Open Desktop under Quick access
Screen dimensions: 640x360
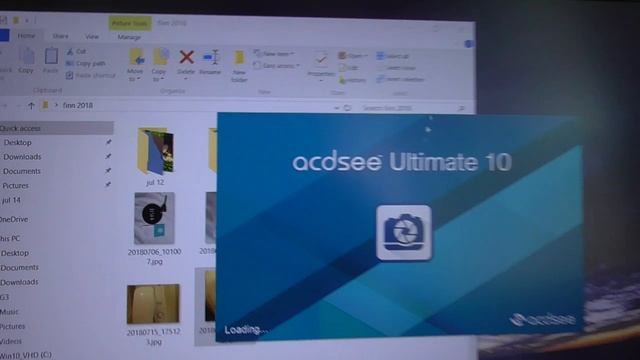coord(18,142)
